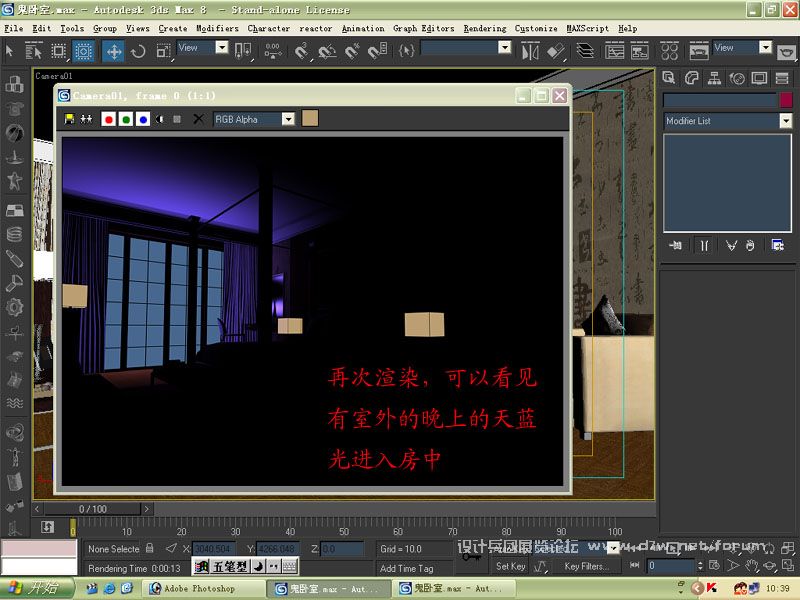This screenshot has width=800, height=600.
Task: Clone the rendered frame window
Action: coord(86,119)
